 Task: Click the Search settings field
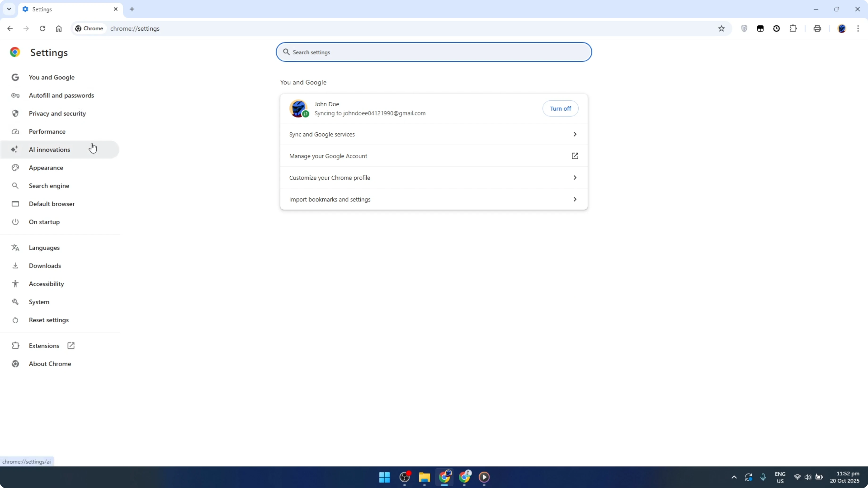[x=433, y=52]
